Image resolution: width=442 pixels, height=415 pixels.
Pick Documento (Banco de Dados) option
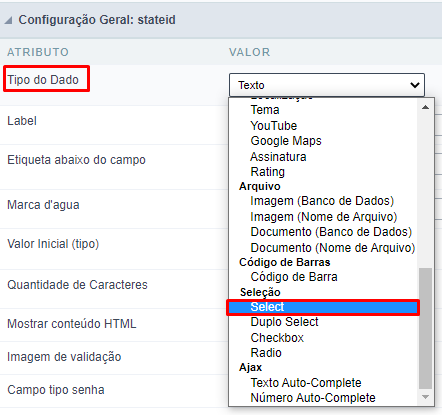point(331,232)
